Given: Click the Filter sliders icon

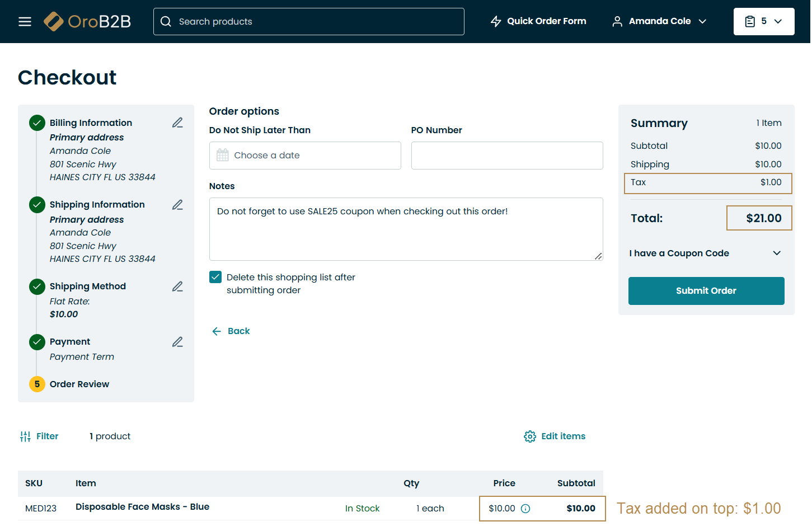Looking at the screenshot, I should click(x=25, y=436).
